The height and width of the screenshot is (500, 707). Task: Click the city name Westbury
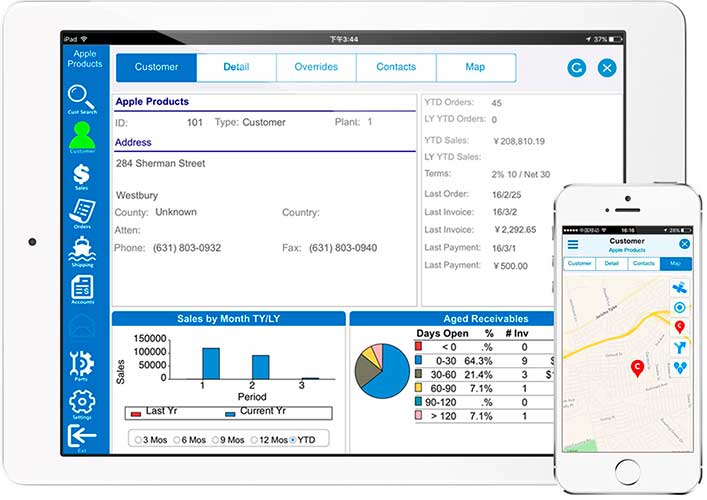click(x=137, y=196)
